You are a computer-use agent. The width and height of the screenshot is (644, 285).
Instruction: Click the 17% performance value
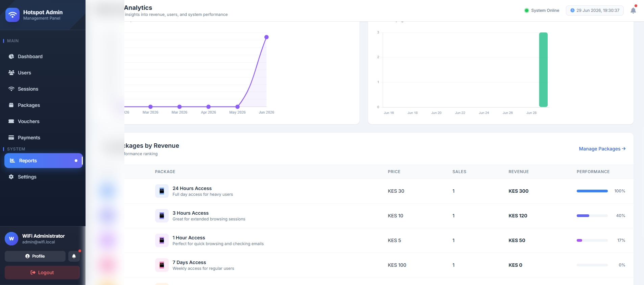pos(621,240)
